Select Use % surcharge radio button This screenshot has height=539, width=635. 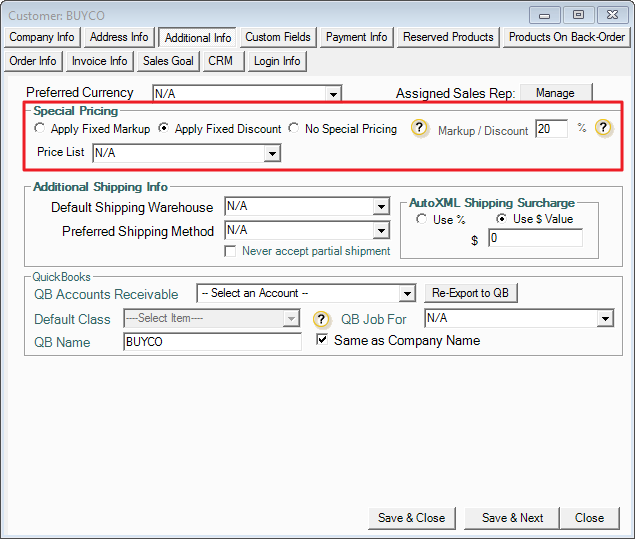point(422,219)
